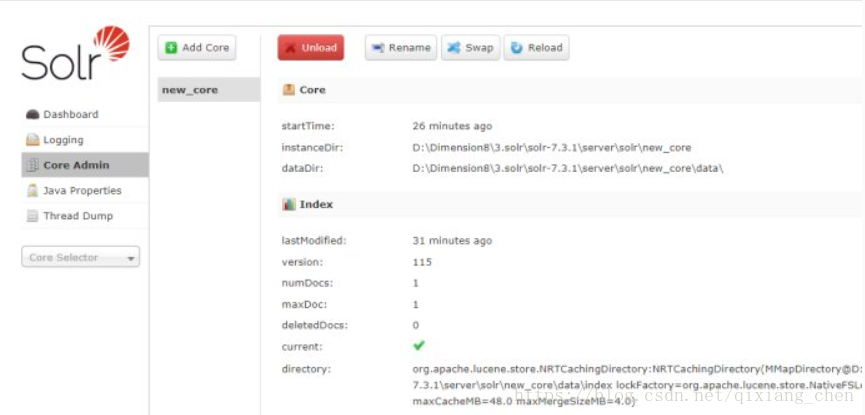Click the version value 115
Screen dimensions: 865x415
(x=422, y=262)
